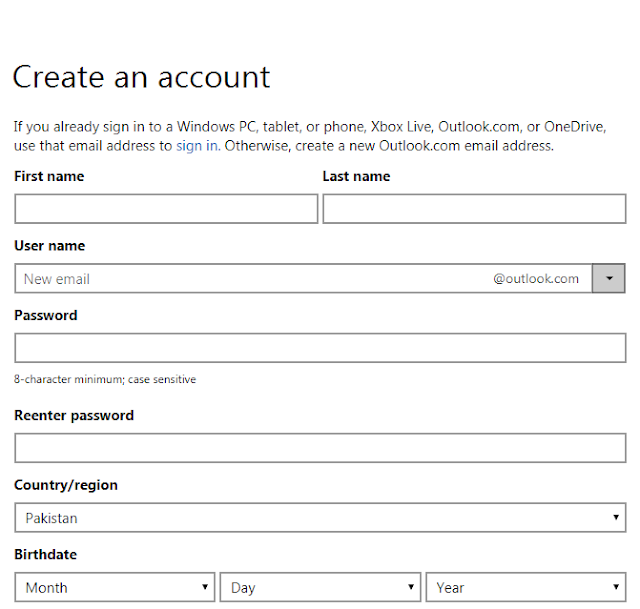The width and height of the screenshot is (640, 609).
Task: Open the @outlook.com domain dropdown arrow
Action: click(x=609, y=278)
